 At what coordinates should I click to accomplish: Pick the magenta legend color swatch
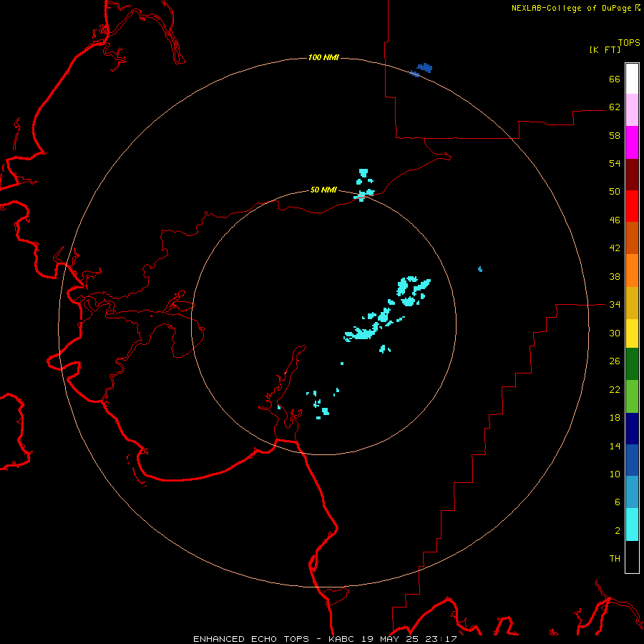632,142
